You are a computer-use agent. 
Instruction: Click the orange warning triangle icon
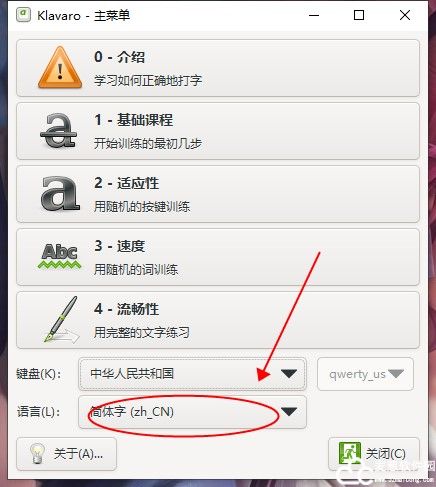coord(60,68)
